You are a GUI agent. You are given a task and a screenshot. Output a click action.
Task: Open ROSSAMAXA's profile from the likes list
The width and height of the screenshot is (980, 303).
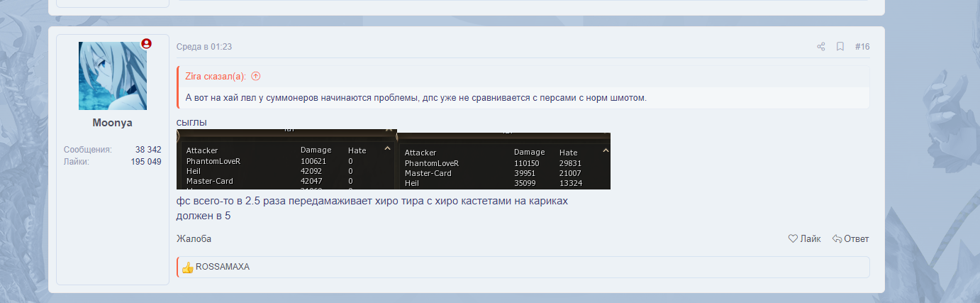click(222, 267)
